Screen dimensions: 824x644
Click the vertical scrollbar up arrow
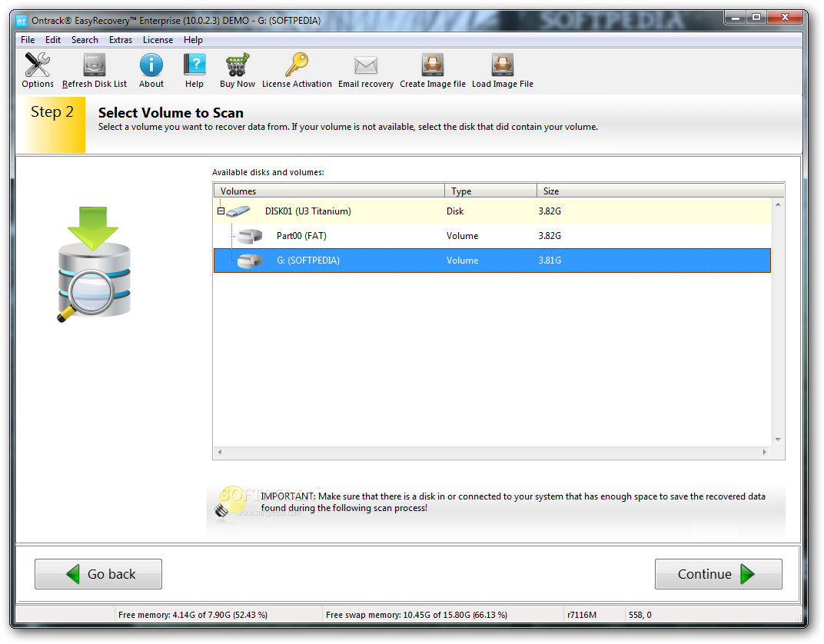pyautogui.click(x=778, y=204)
